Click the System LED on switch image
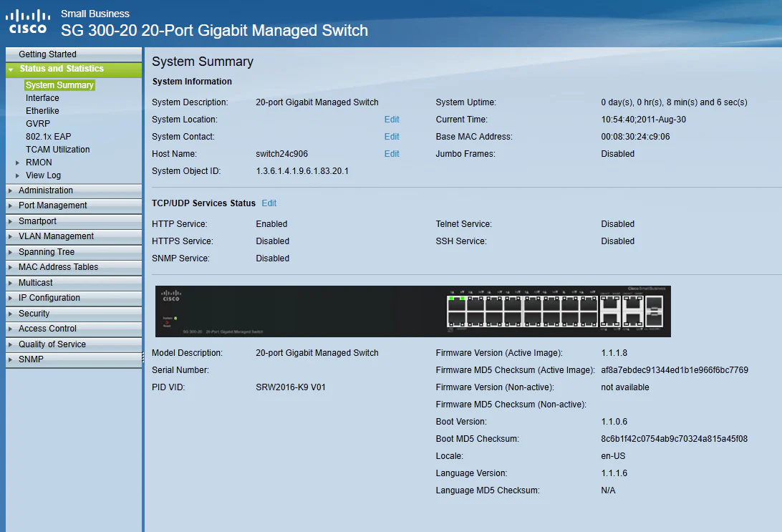 point(175,318)
